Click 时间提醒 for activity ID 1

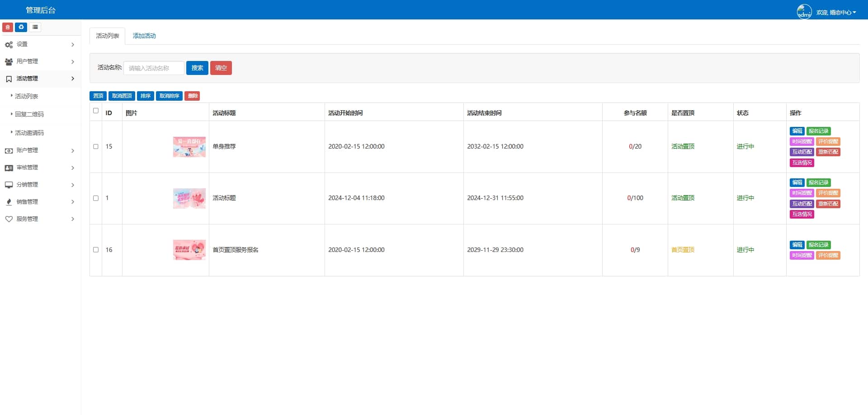802,193
